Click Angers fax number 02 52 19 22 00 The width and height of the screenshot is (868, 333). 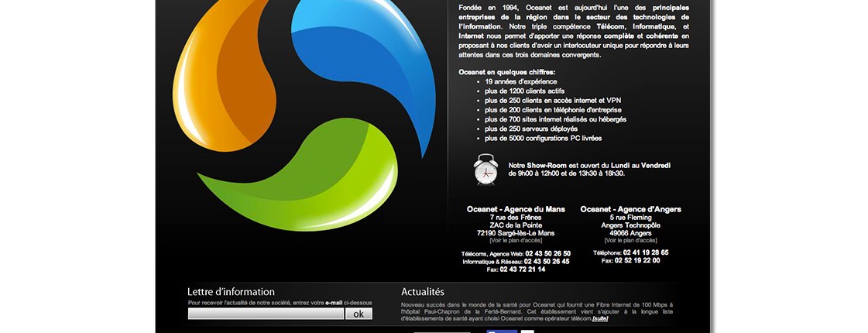pos(637,260)
